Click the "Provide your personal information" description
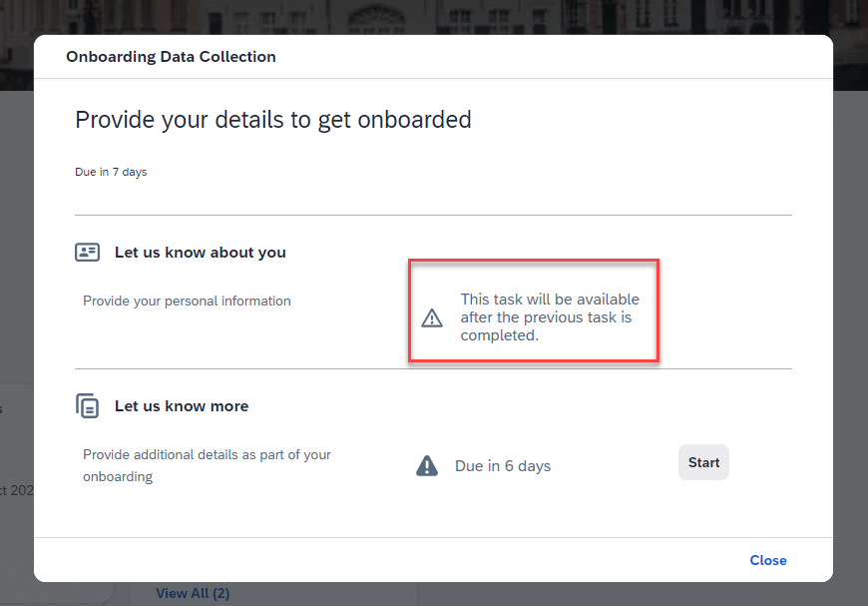Viewport: 868px width, 606px height. (187, 301)
